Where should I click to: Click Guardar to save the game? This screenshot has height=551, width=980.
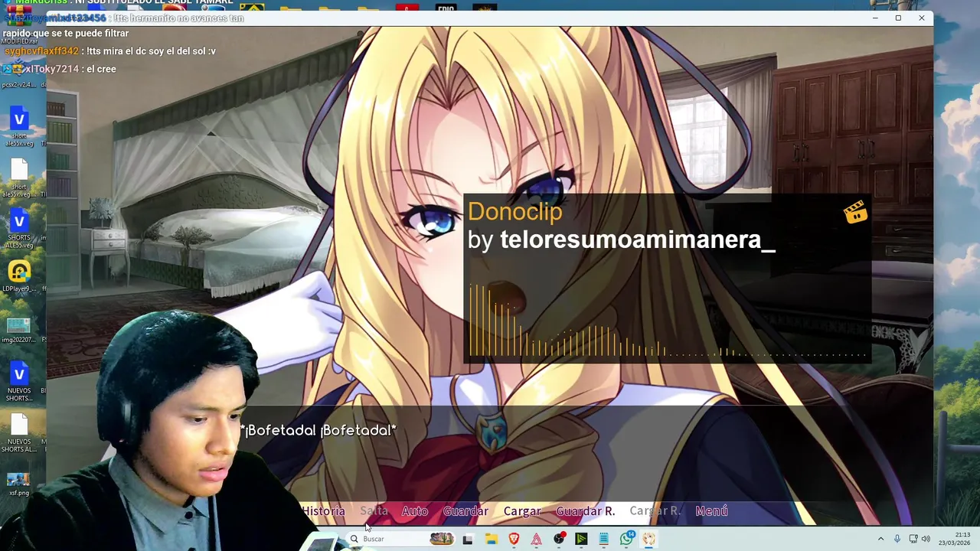point(465,511)
